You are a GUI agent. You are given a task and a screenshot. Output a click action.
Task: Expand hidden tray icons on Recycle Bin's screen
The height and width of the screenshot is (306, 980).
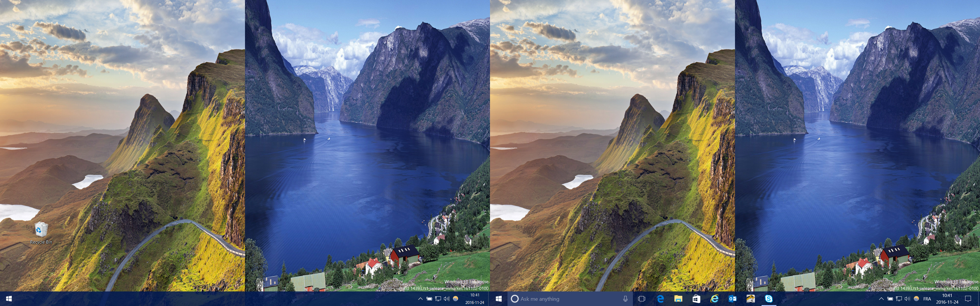click(x=420, y=299)
